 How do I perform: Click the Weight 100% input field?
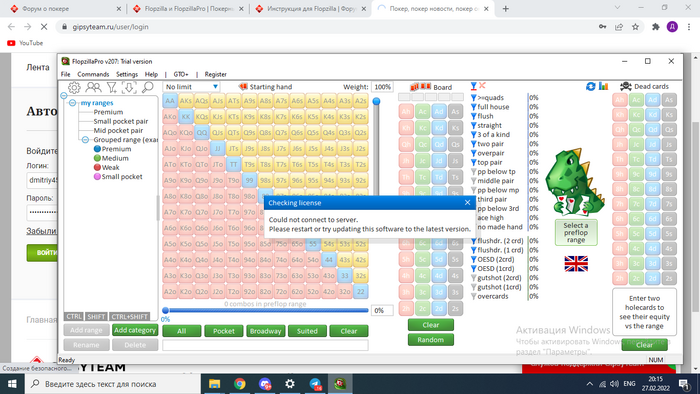pyautogui.click(x=382, y=87)
